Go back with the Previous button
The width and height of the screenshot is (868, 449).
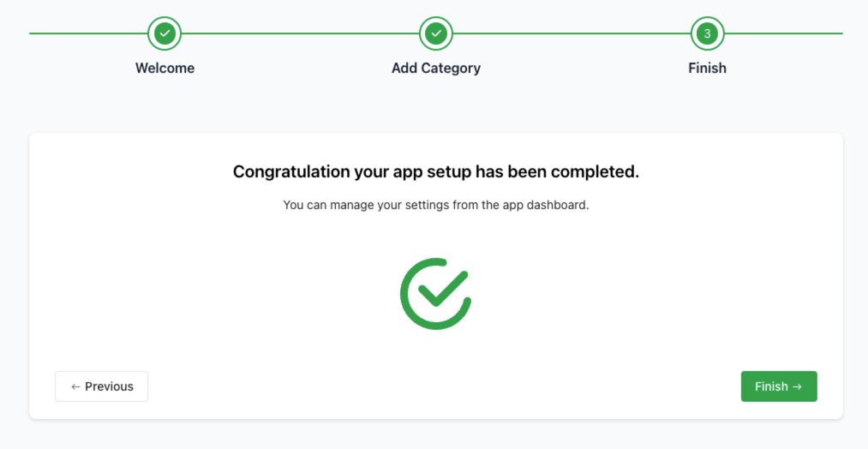[101, 386]
